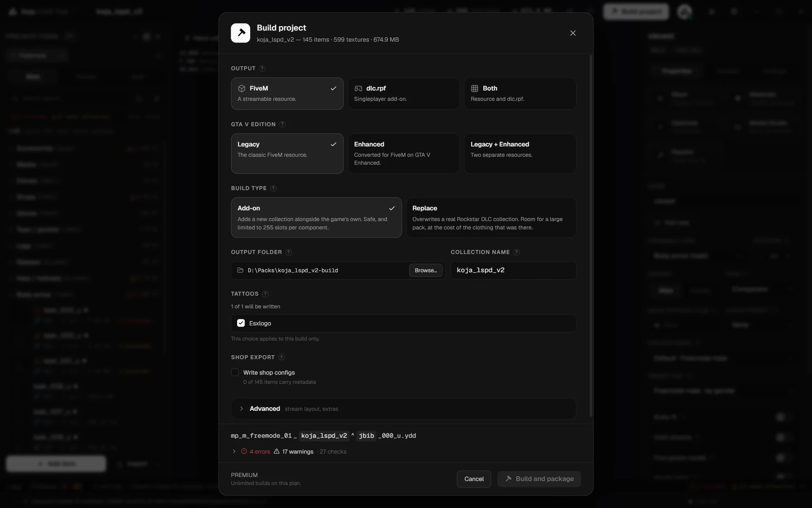Expand the errors and warnings list
The height and width of the screenshot is (508, 812).
coord(234,452)
